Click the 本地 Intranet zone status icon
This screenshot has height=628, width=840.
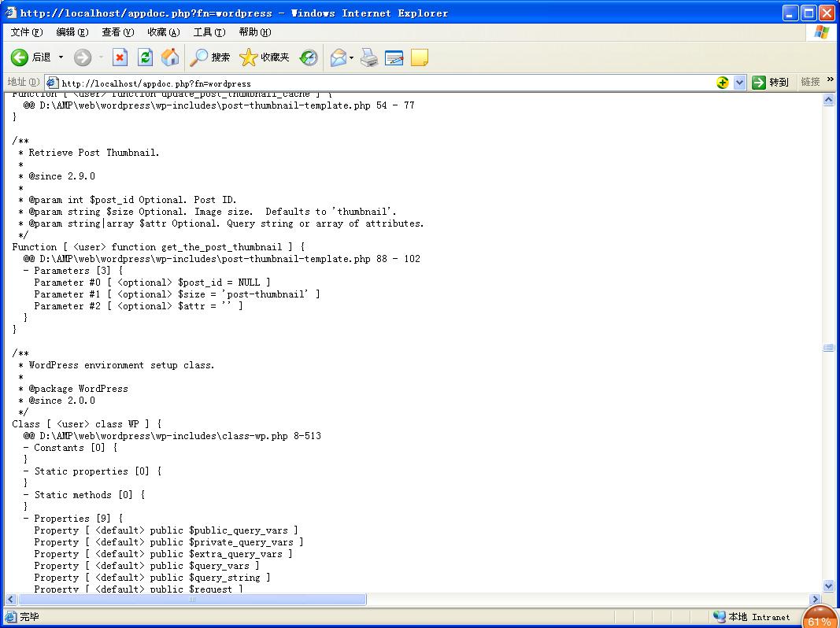click(719, 617)
